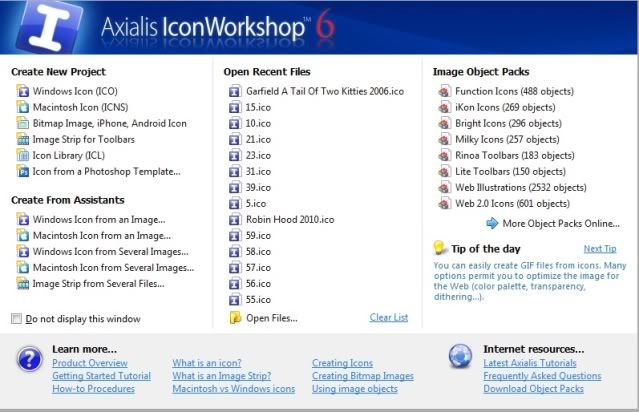639x412 pixels.
Task: Show the Next Tip
Action: 599,249
